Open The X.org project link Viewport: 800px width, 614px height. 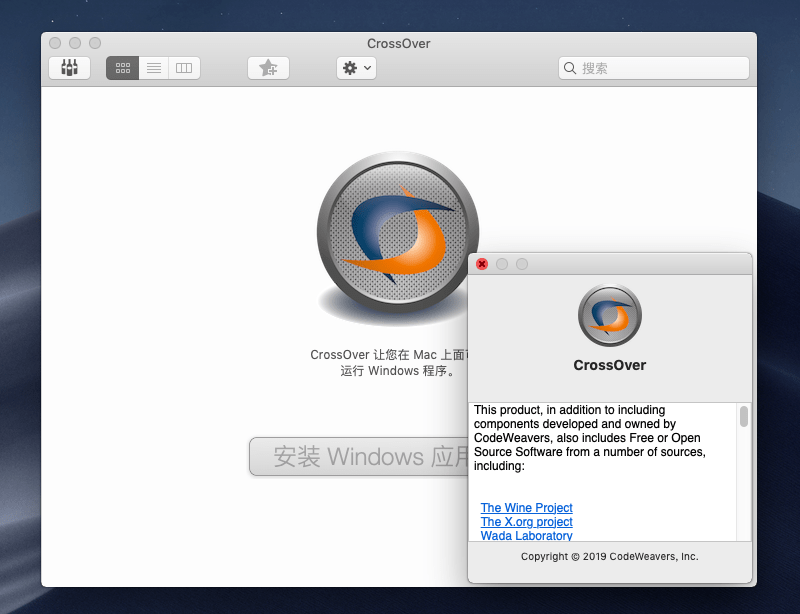point(527,522)
